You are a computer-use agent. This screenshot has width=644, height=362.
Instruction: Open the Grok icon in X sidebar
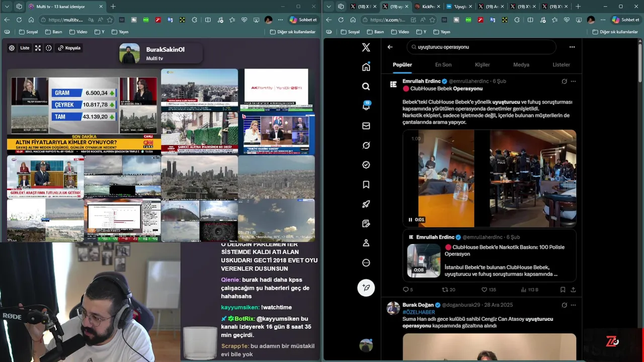pyautogui.click(x=366, y=145)
